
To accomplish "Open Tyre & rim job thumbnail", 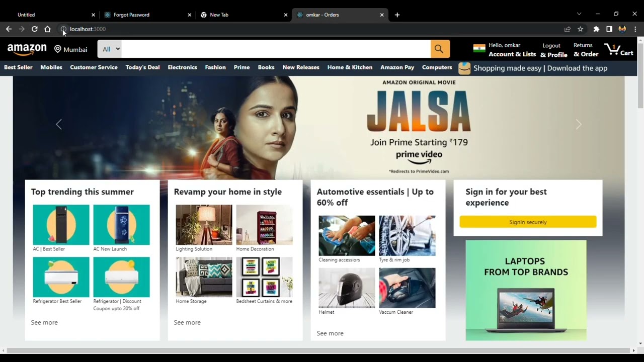I will click(x=407, y=236).
